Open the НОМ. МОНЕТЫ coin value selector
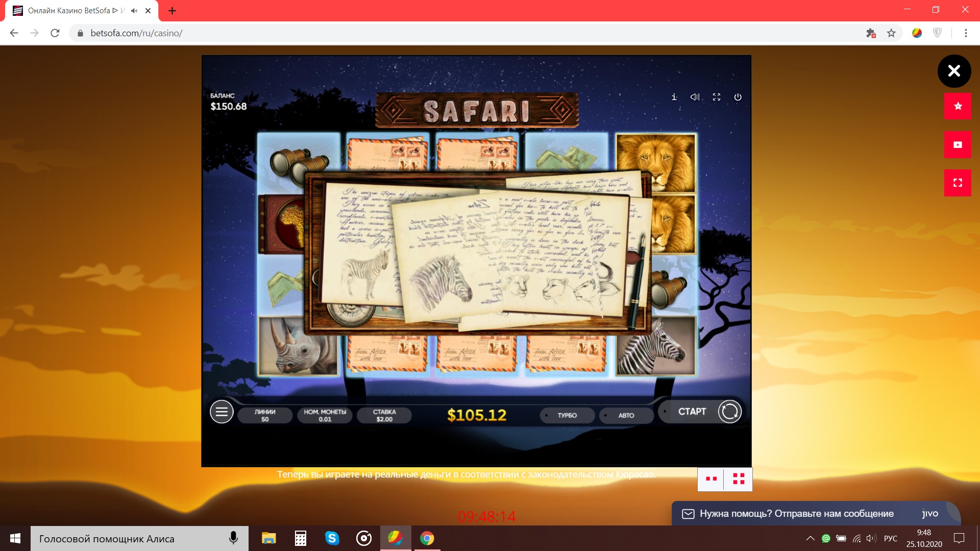This screenshot has height=551, width=980. point(325,415)
